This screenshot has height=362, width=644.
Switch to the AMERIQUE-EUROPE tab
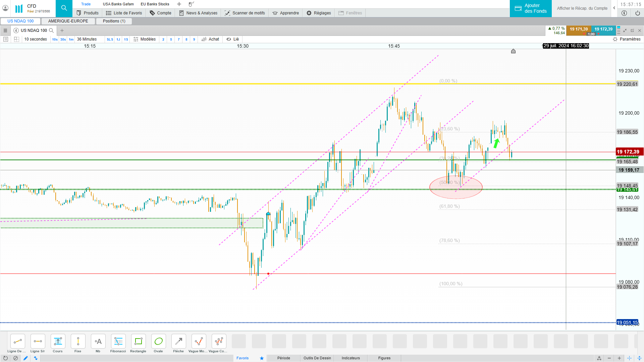[68, 21]
